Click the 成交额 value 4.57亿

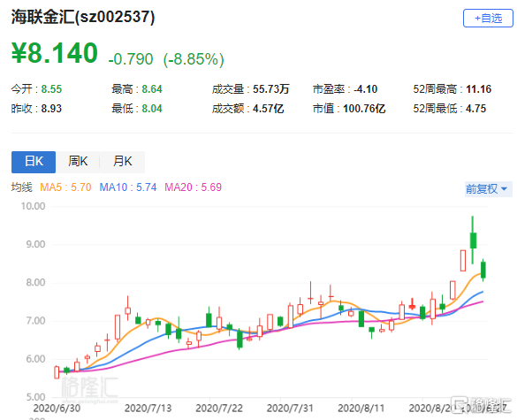pos(269,109)
